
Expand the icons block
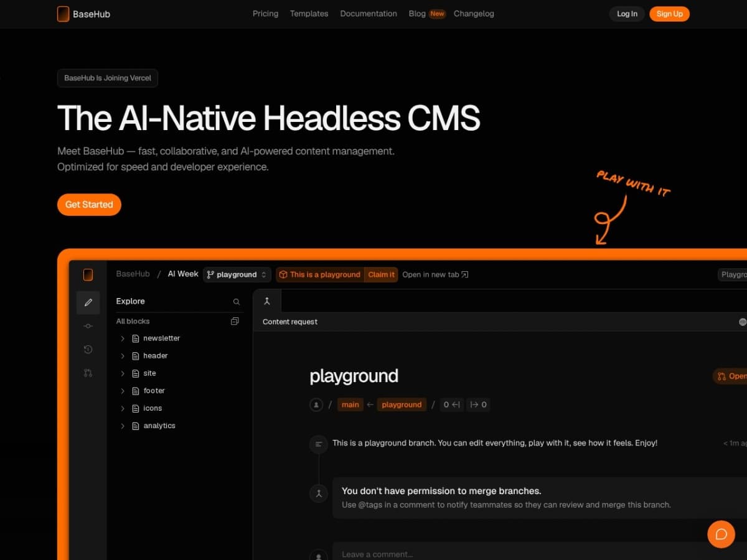[x=123, y=408]
